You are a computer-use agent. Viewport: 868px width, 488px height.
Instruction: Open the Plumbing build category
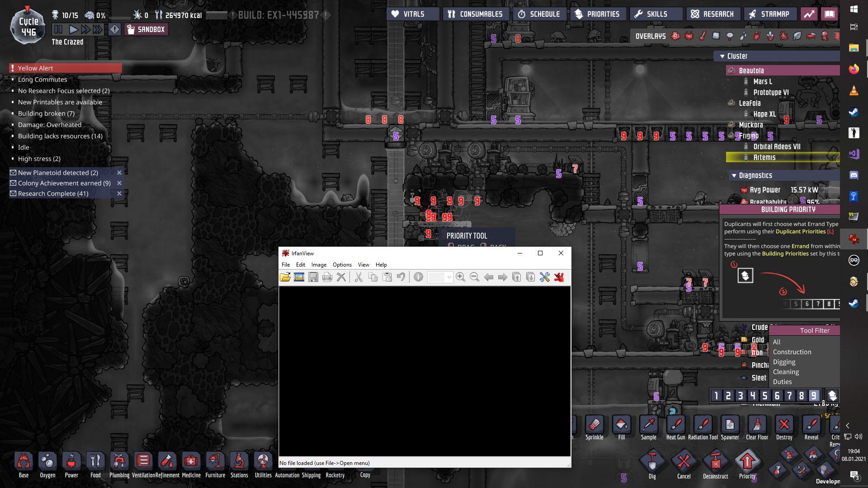click(x=119, y=462)
